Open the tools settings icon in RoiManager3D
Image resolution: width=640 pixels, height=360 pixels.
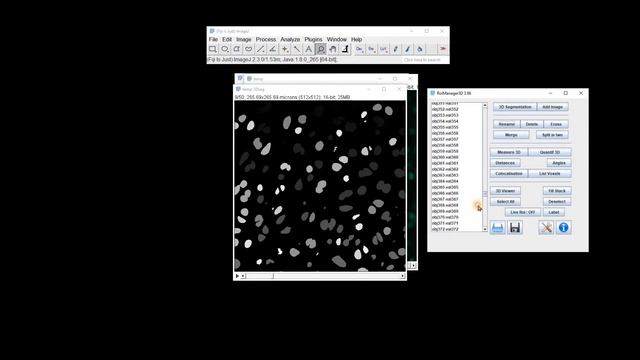546,227
